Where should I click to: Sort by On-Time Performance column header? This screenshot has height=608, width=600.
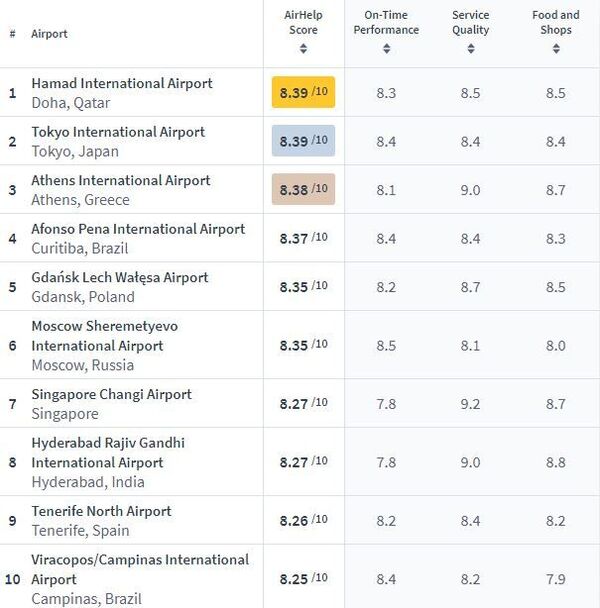pos(386,23)
